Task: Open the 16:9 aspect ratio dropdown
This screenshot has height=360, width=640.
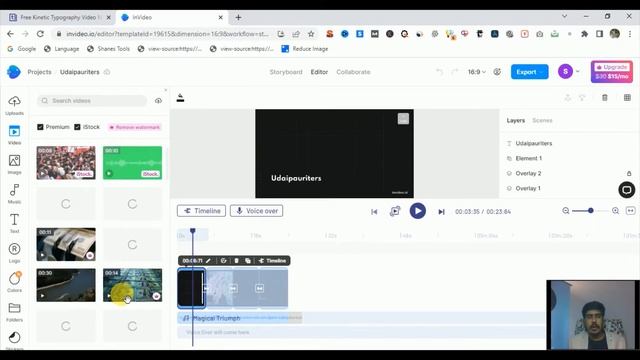Action: [477, 72]
